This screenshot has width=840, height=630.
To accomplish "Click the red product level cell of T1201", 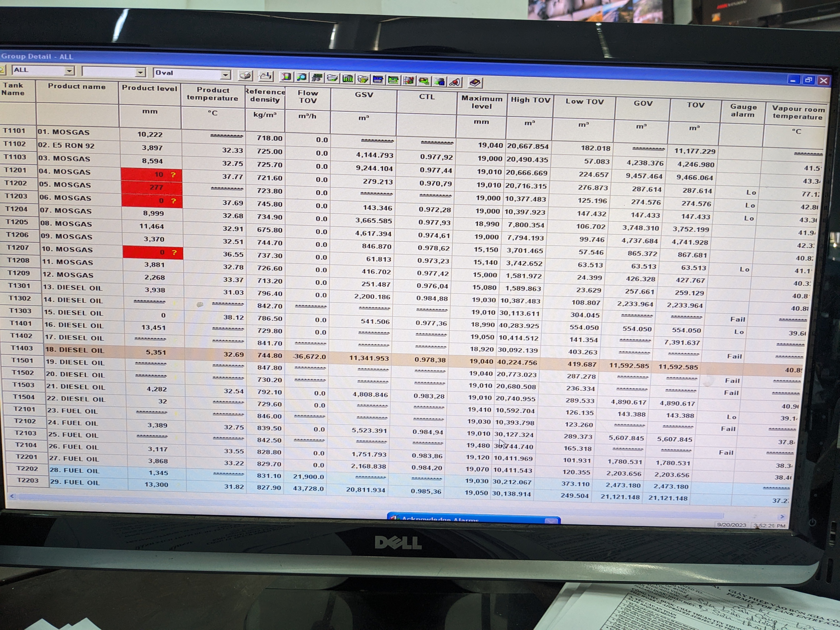I will click(x=151, y=175).
